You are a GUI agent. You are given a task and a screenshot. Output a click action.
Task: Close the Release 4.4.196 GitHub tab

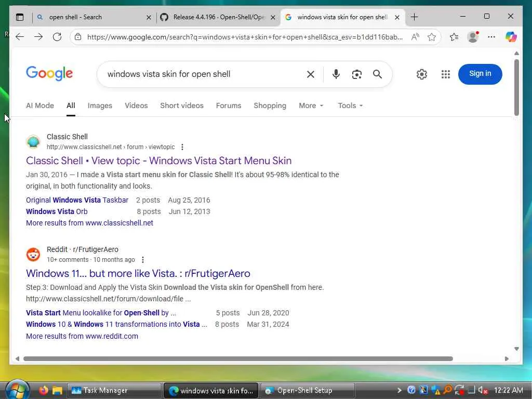pyautogui.click(x=273, y=17)
